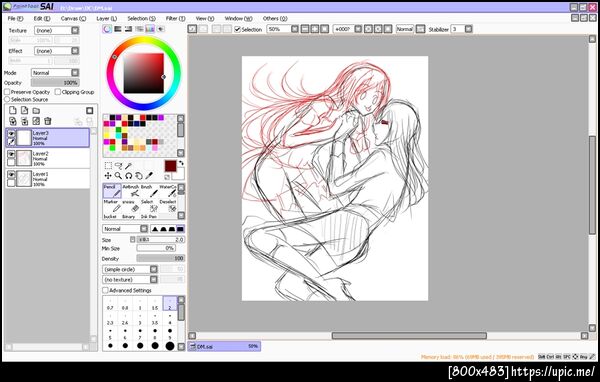
Task: Hide Layer2 using its eye icon
Action: point(11,154)
